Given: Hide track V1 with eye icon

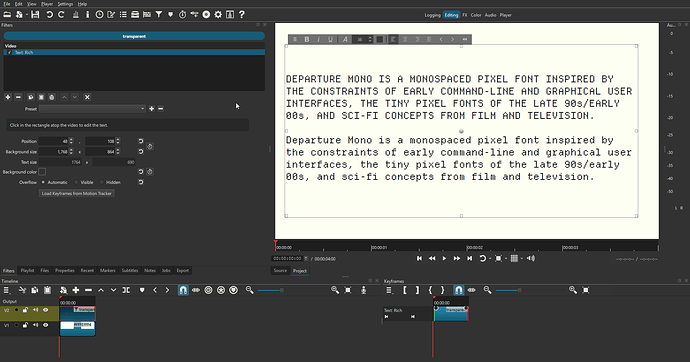Looking at the screenshot, I should [45, 325].
